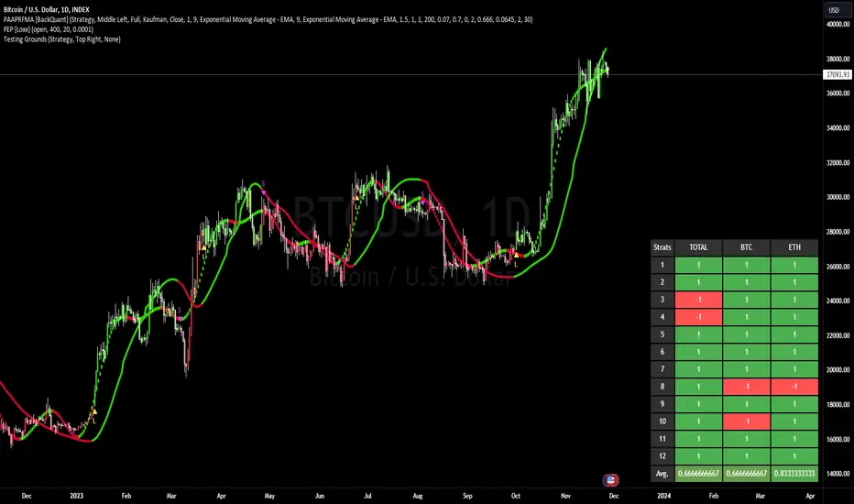Click the 20000.00 price axis label
The height and width of the screenshot is (504, 854).
[838, 370]
